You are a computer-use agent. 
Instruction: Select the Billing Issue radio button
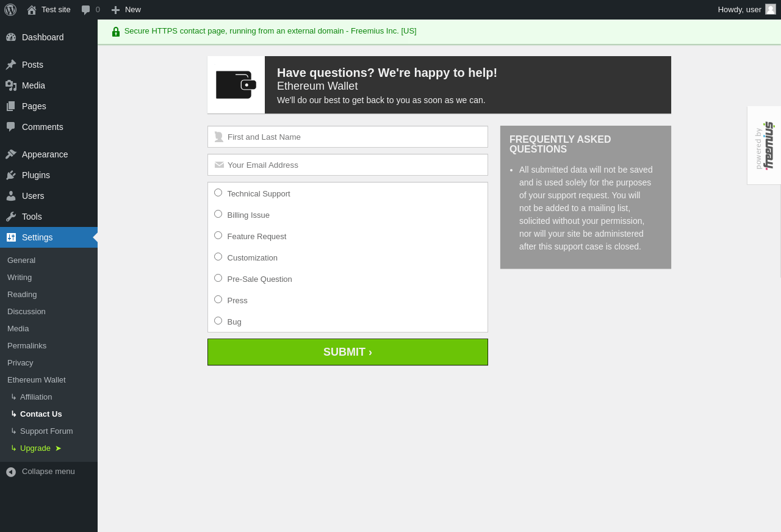(218, 214)
